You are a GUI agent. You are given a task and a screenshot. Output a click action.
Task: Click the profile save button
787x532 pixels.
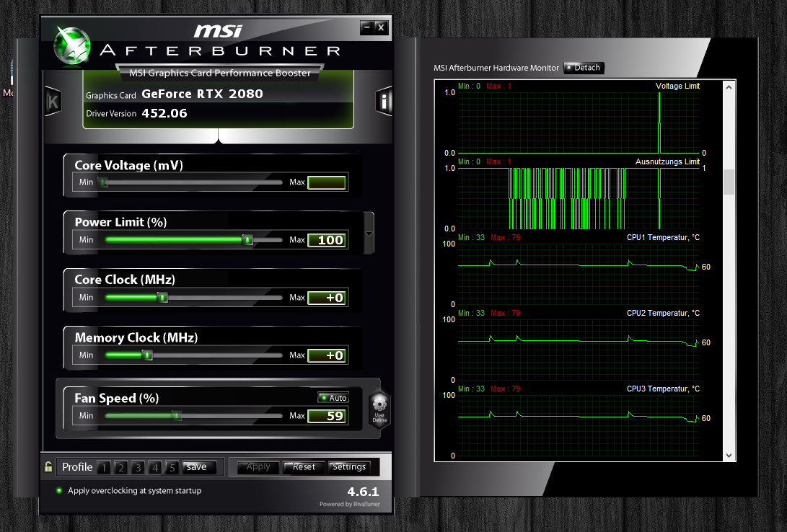point(199,467)
